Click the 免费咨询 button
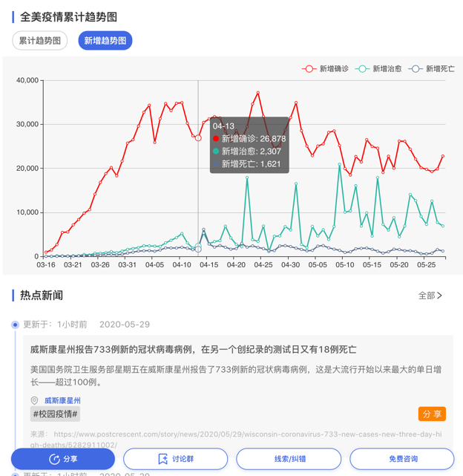This screenshot has width=463, height=476. point(401,459)
